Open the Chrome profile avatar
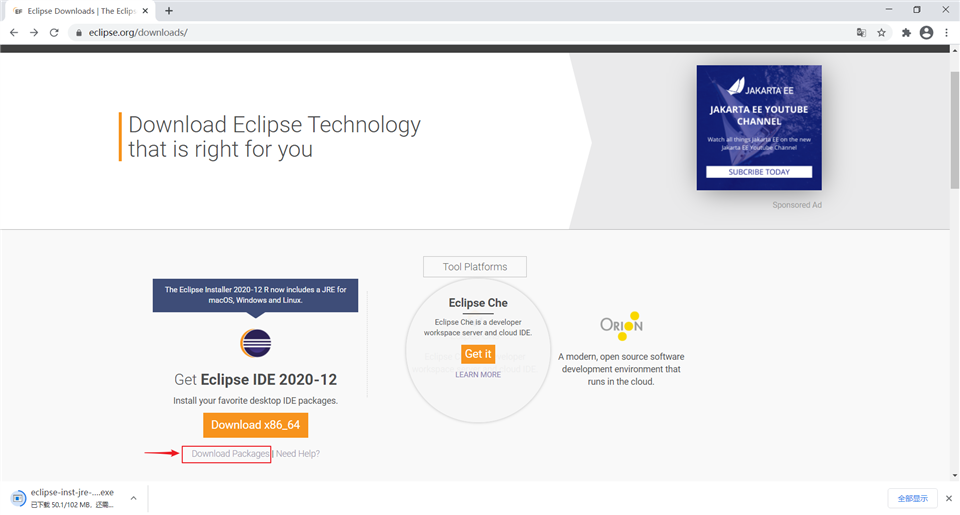960x515 pixels. point(926,32)
